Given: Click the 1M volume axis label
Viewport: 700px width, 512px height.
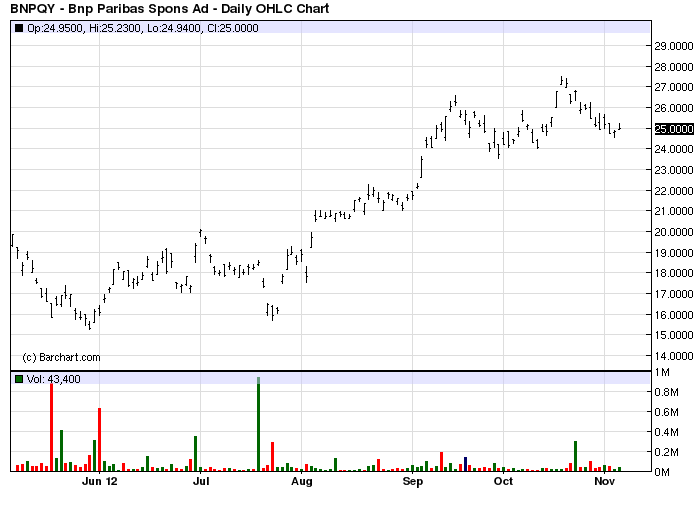Looking at the screenshot, I should point(662,372).
